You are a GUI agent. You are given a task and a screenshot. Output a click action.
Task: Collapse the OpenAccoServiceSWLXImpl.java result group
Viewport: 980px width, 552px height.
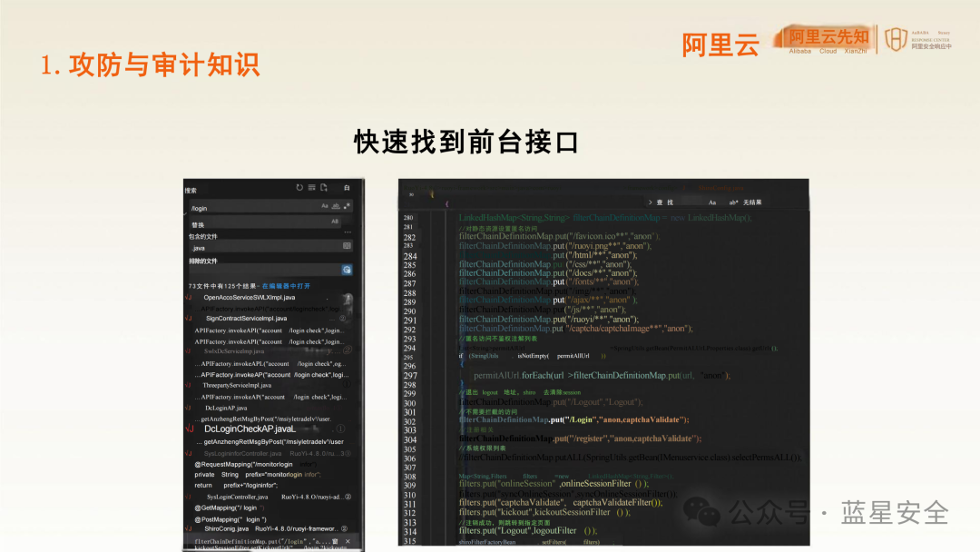point(187,299)
